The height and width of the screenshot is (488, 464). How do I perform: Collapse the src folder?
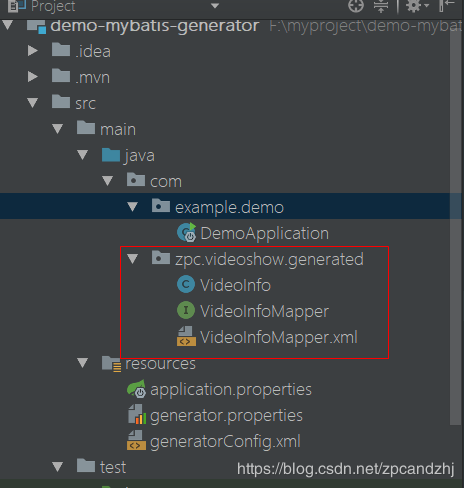coord(33,103)
